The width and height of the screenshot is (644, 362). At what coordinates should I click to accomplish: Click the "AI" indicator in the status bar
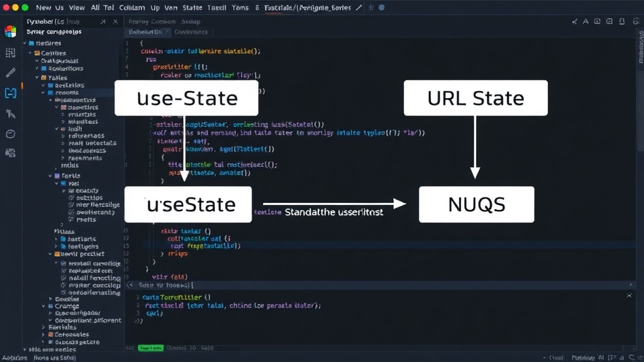click(601, 358)
